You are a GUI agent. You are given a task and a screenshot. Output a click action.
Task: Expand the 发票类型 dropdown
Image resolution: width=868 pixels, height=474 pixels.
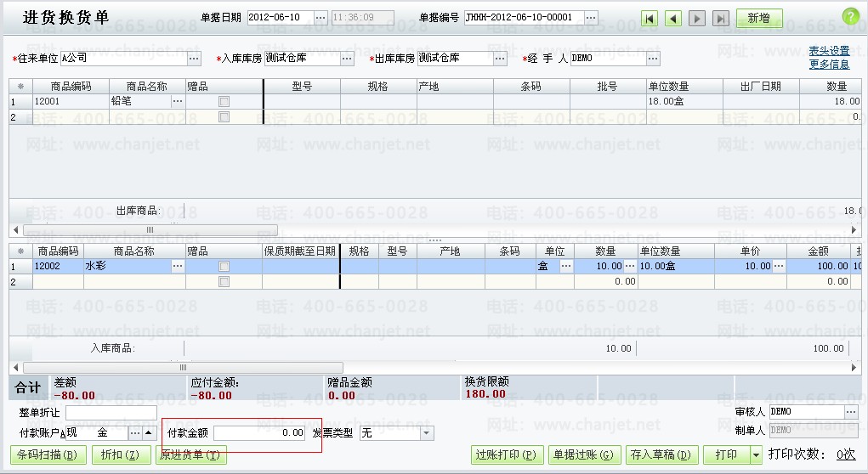point(427,433)
